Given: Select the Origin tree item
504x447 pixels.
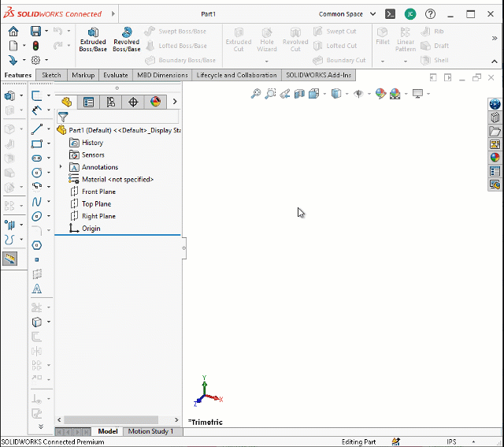Looking at the screenshot, I should coord(85,228).
